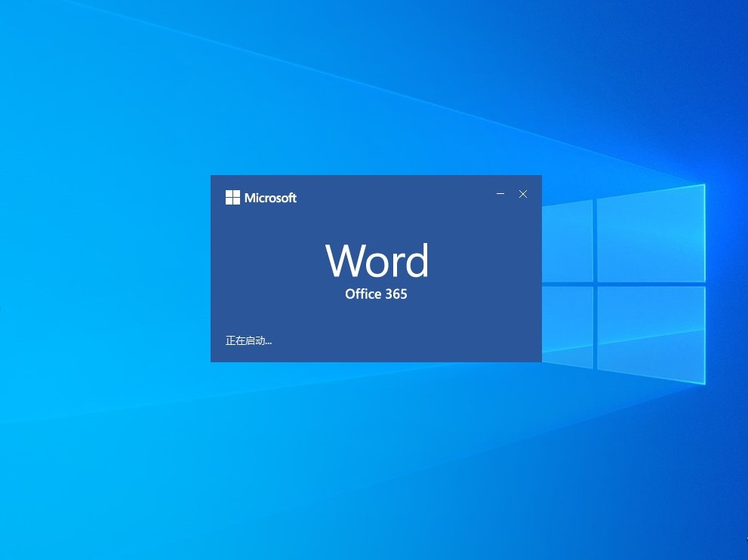
Task: Minimize the Word splash screen
Action: tap(500, 194)
